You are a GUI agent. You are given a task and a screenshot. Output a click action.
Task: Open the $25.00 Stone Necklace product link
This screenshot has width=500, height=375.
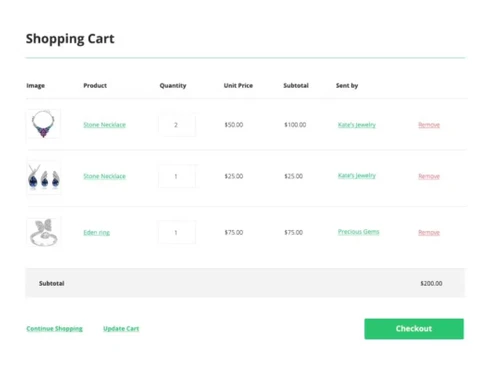pyautogui.click(x=104, y=176)
